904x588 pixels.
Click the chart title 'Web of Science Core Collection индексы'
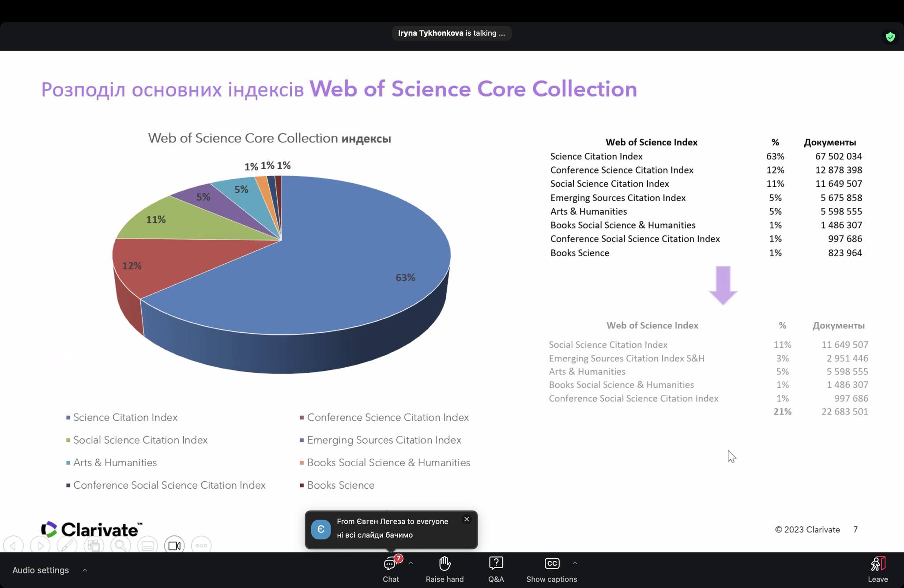coord(270,138)
